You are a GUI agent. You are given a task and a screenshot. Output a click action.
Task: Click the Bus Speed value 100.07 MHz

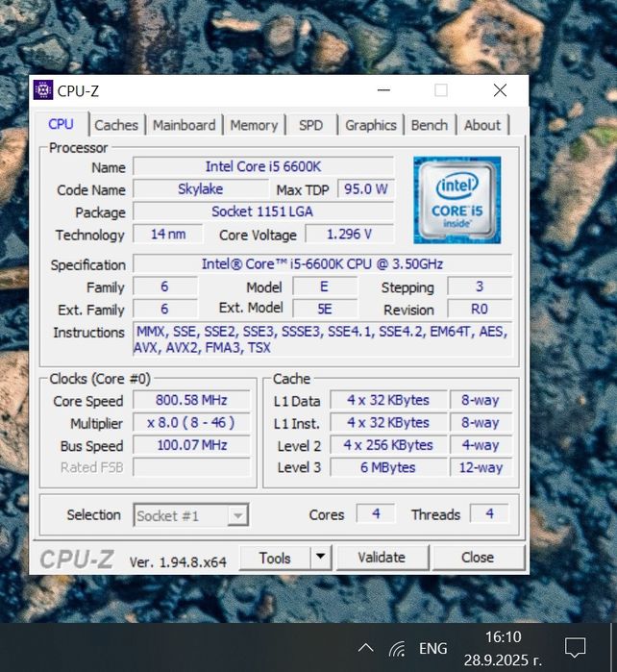pyautogui.click(x=191, y=445)
